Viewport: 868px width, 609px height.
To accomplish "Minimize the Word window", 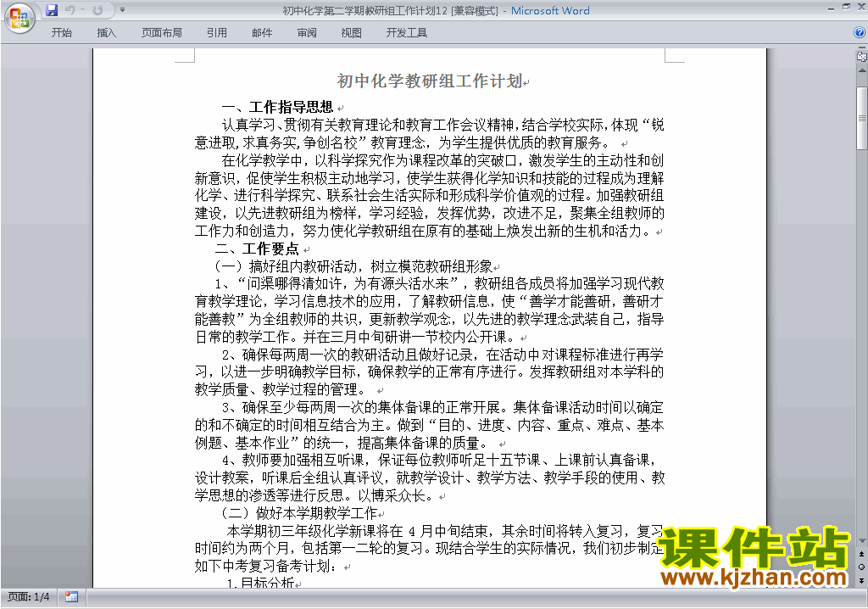I will pyautogui.click(x=831, y=8).
